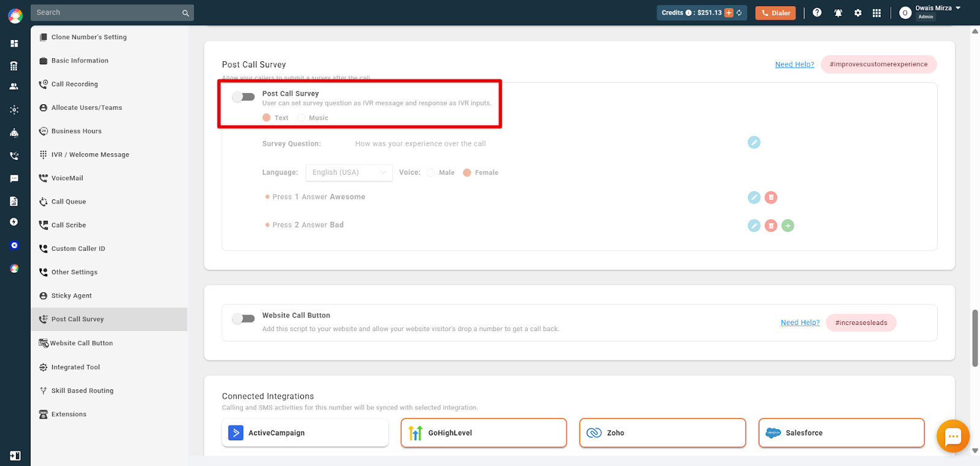Select the GoHighLevel integration card

[484, 433]
